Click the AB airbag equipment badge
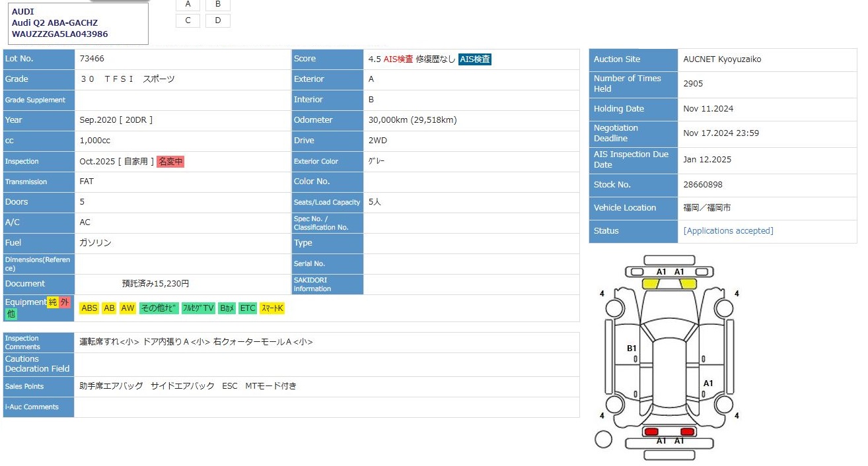 click(109, 308)
